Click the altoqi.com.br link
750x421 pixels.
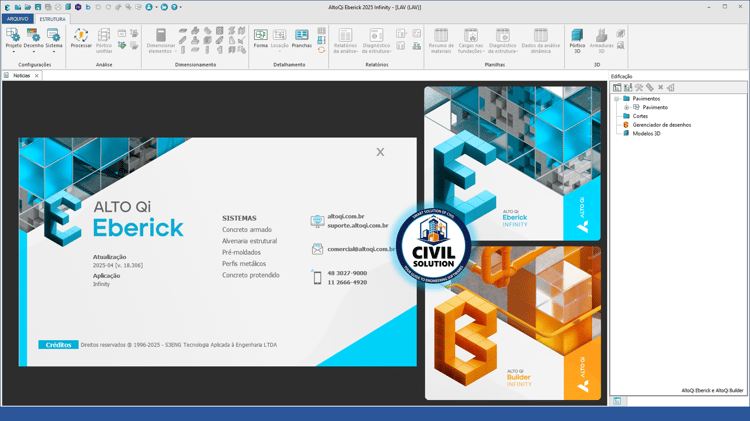(x=346, y=216)
